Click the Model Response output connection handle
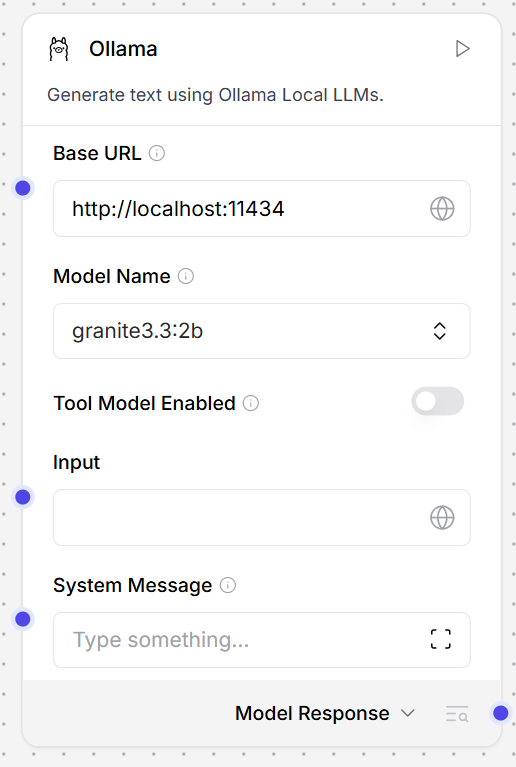The image size is (516, 767). point(500,713)
